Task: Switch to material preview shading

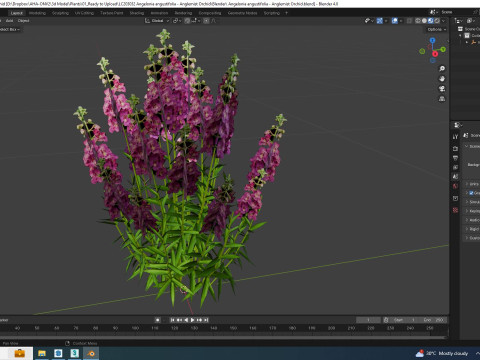Action: [431, 21]
